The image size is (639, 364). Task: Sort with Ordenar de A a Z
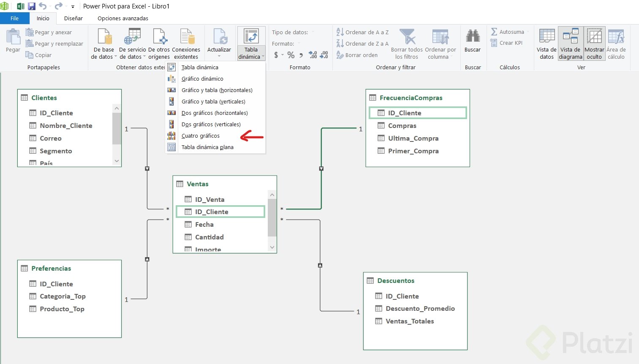(x=362, y=32)
